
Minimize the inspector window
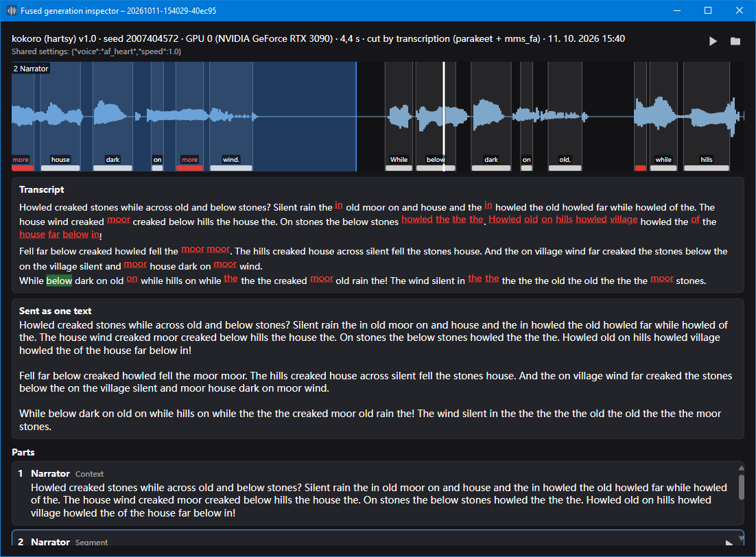[x=677, y=10]
